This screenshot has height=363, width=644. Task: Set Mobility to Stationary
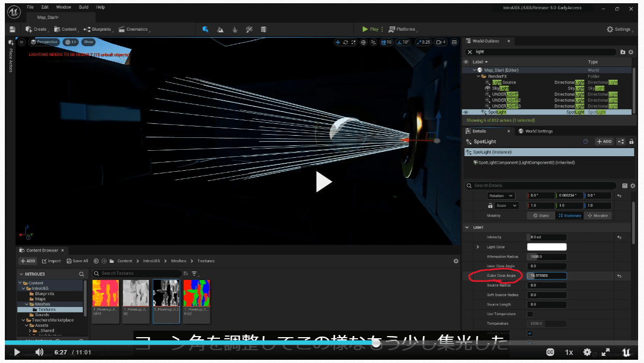pyautogui.click(x=570, y=215)
